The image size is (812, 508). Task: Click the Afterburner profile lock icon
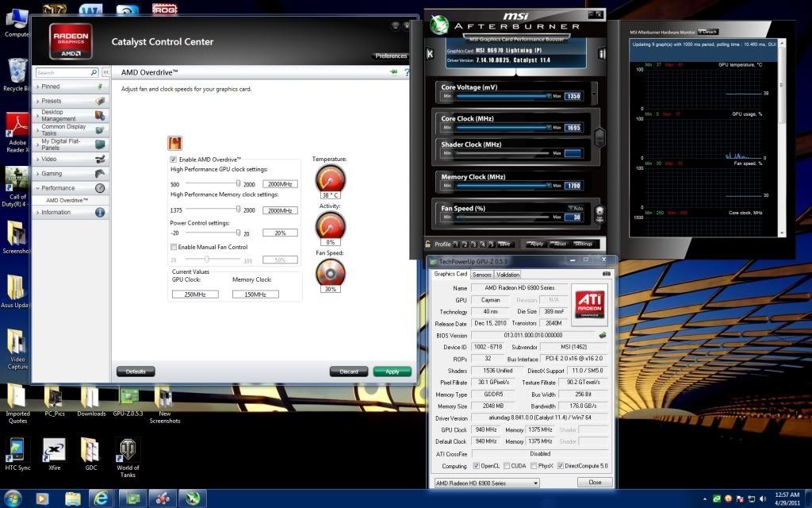pos(427,244)
